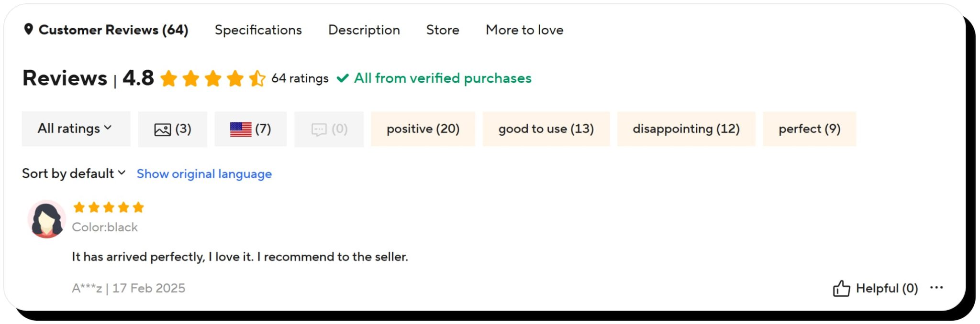Click the fifth star of the reviewer's rating
980x324 pixels.
pos(139,207)
